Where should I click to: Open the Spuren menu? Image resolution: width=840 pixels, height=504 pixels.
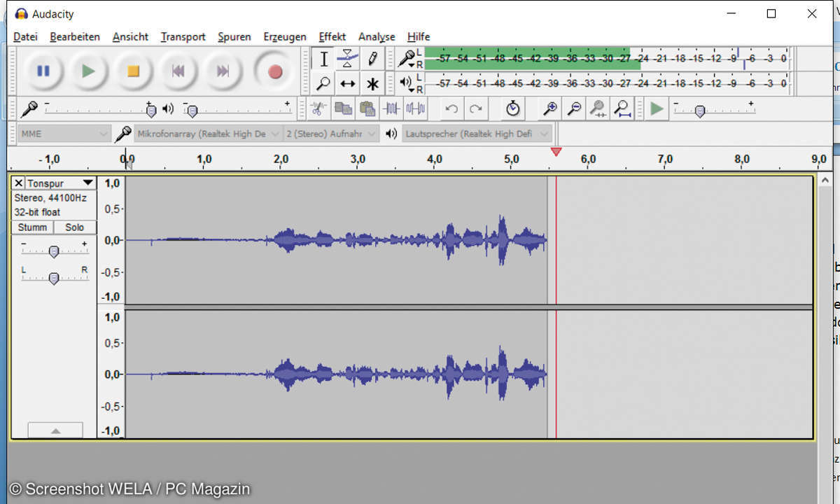[234, 36]
